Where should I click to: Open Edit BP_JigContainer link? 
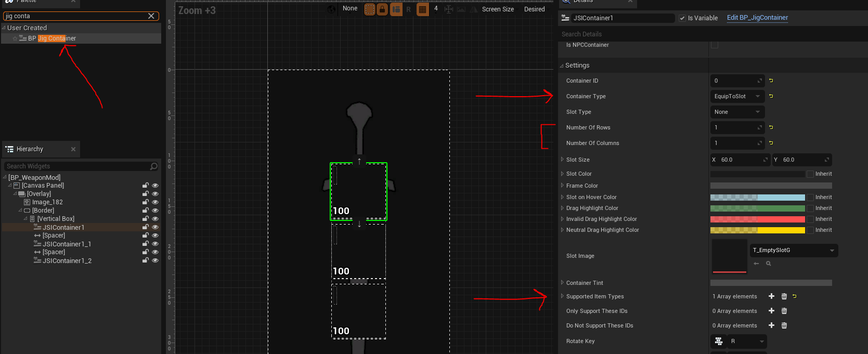(757, 18)
